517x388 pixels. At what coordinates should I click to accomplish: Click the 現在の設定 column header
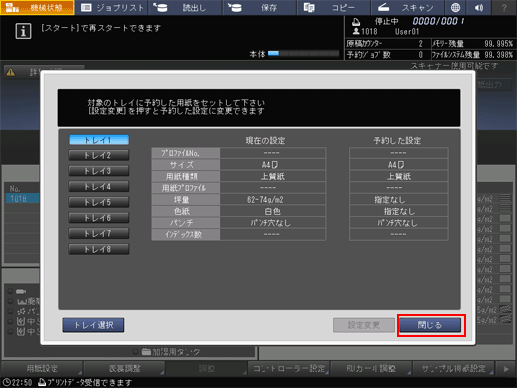[x=265, y=141]
